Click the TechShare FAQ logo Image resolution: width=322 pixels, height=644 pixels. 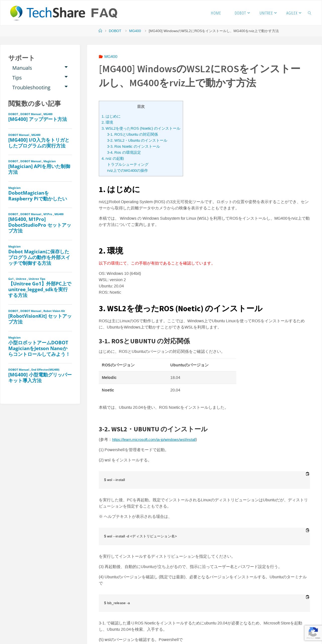pos(64,13)
